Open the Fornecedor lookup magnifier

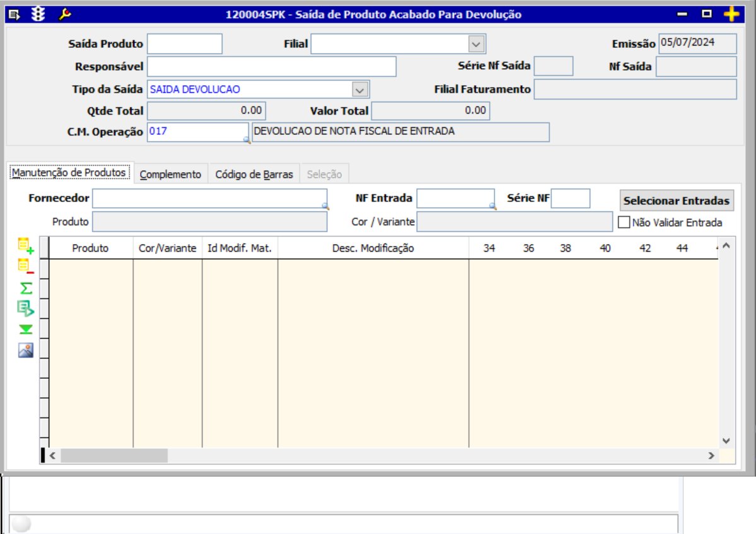tap(325, 206)
